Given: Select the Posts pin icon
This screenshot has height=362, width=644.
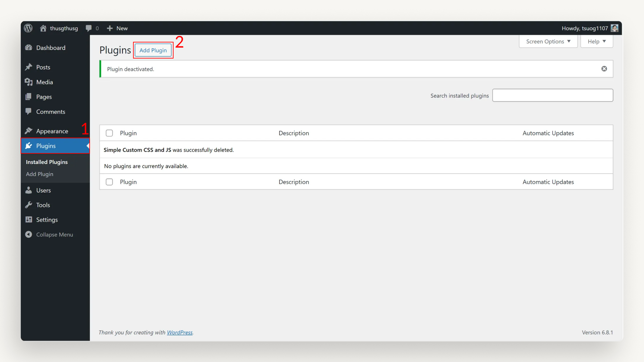Looking at the screenshot, I should click(29, 67).
